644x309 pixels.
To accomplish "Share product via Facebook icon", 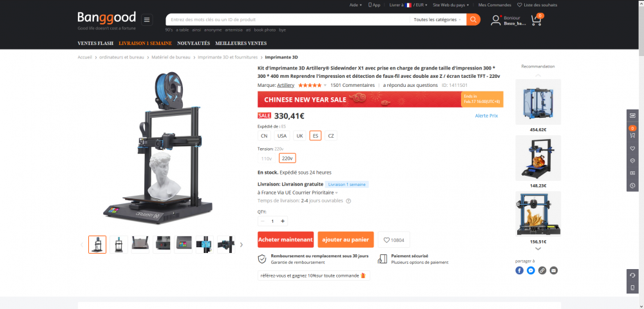I will [520, 270].
